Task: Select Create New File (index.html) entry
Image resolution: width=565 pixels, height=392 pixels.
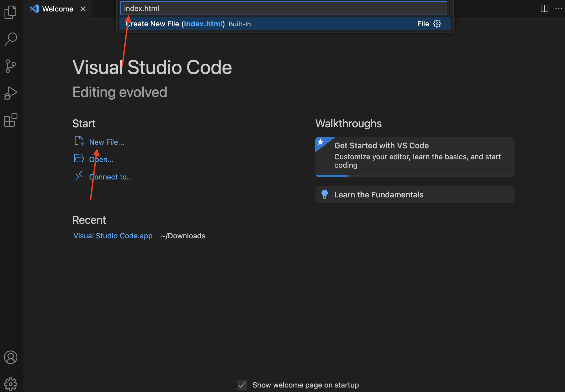Action: point(285,24)
